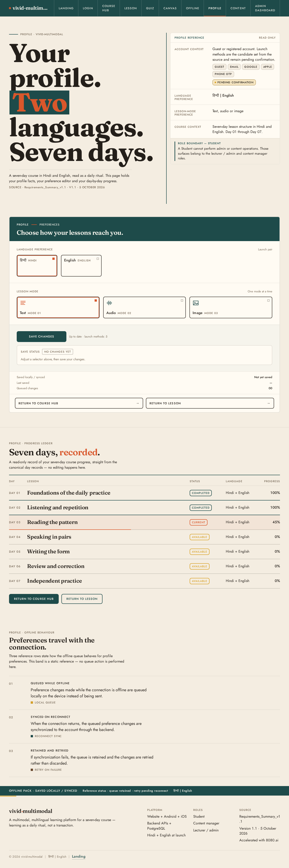Click 'Independent practice' lesson row title
This screenshot has height=868, width=289.
pos(55,581)
